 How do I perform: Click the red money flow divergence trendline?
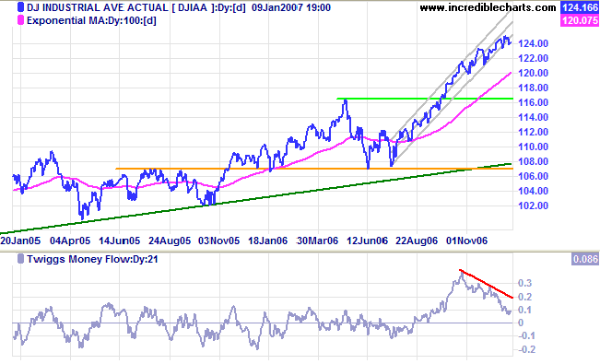486,283
